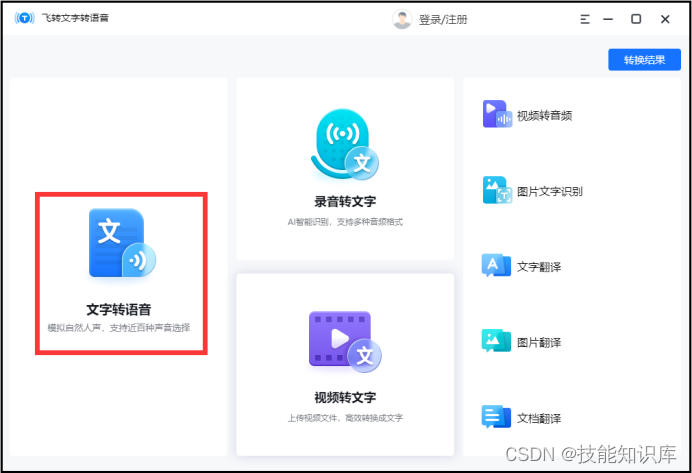692x473 pixels.
Task: Open 转换结果 conversion results
Action: tap(644, 60)
